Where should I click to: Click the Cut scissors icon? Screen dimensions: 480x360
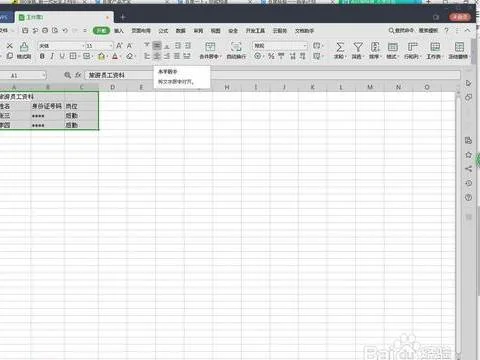[10, 46]
